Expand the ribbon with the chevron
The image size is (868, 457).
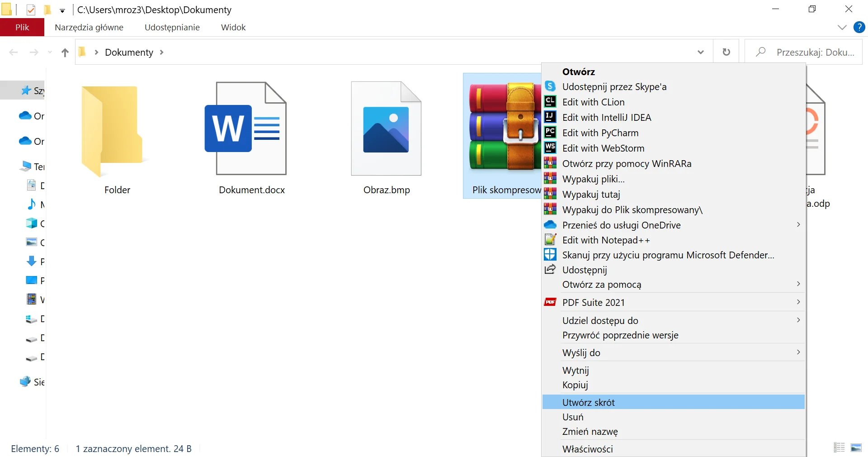(x=842, y=27)
